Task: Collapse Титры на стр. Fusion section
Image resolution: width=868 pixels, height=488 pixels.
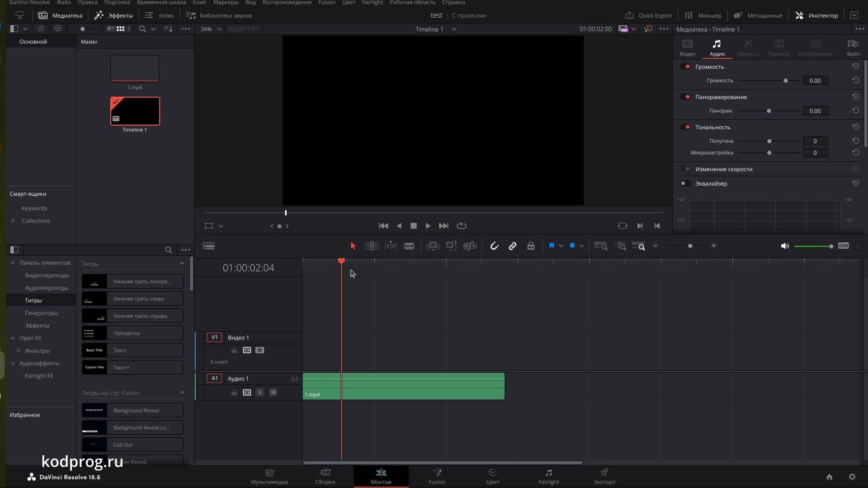Action: click(182, 392)
